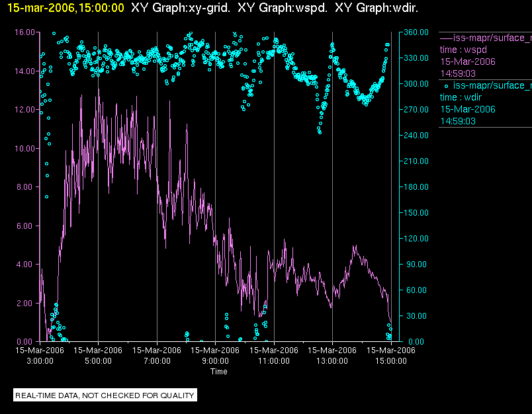
Task: Click the 9:00:00 time axis label
Action: click(x=215, y=361)
